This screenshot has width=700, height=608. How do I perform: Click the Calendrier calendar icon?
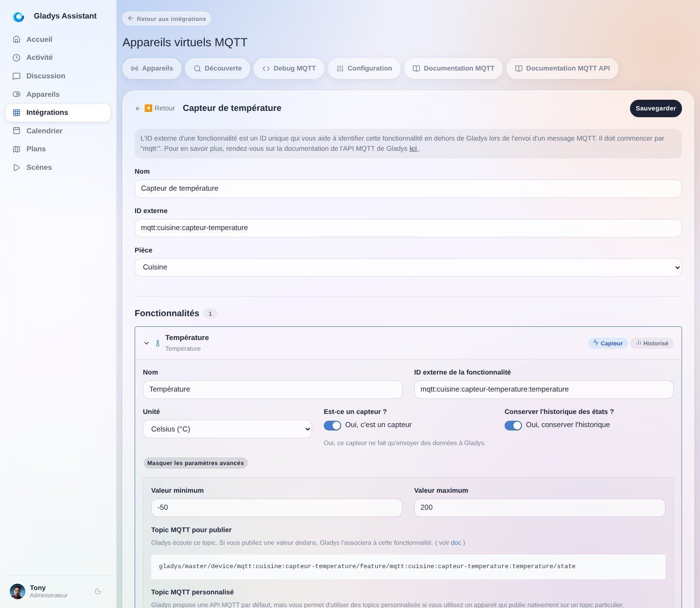tap(17, 131)
